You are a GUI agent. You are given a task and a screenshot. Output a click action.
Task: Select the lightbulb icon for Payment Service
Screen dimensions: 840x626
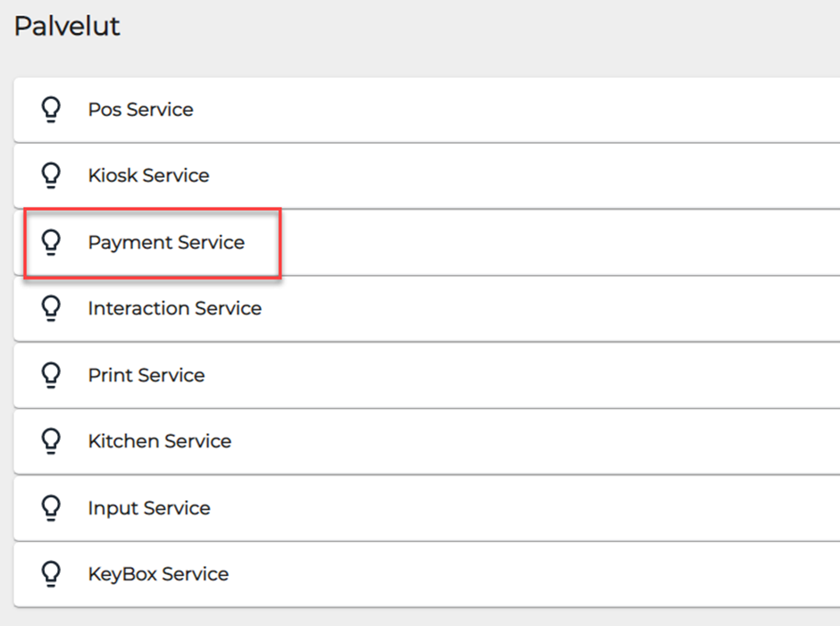[x=52, y=242]
